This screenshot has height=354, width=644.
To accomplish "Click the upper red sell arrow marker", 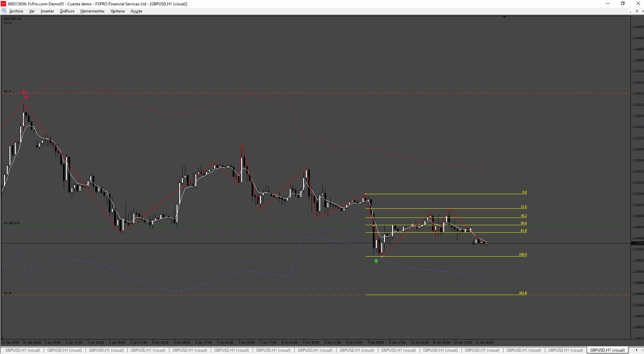I will tap(23, 92).
